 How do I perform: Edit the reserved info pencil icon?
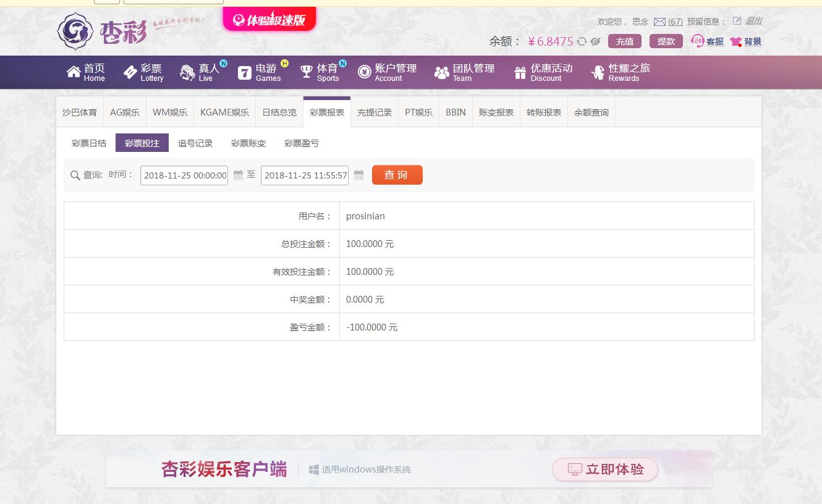737,21
